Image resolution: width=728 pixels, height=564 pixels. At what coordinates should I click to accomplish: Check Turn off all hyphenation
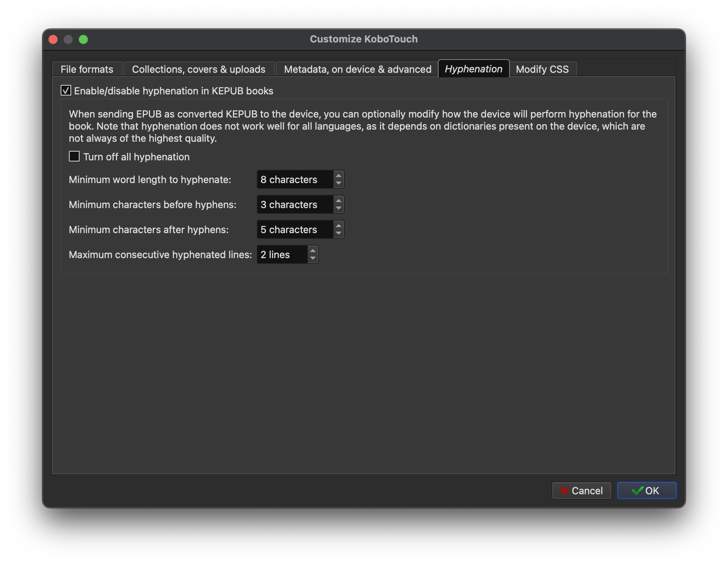[74, 157]
